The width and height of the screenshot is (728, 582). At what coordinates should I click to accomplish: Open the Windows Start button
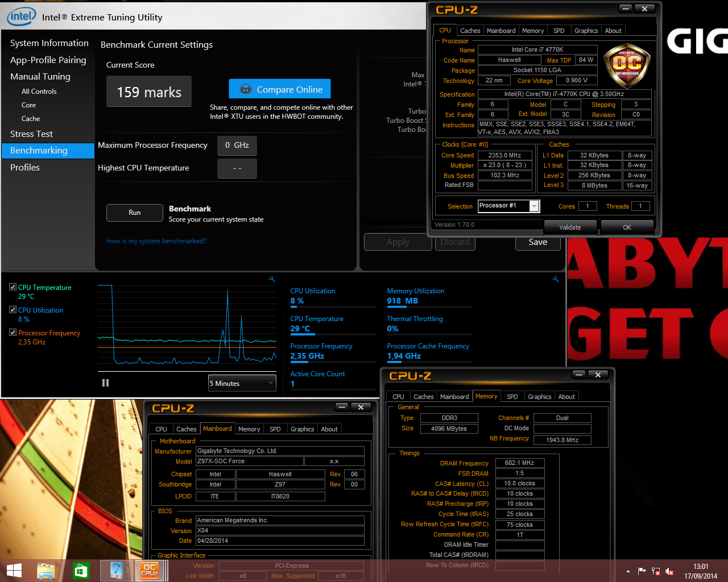click(x=14, y=571)
